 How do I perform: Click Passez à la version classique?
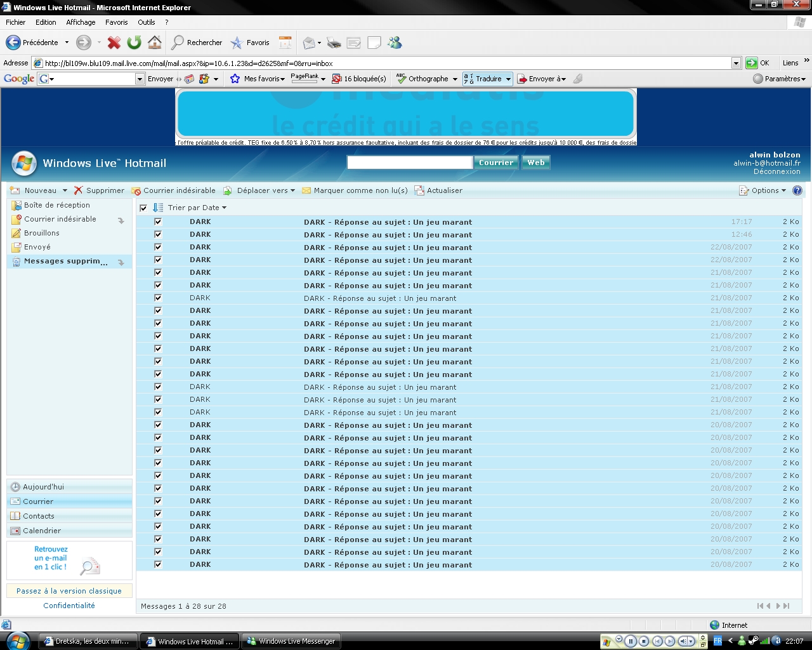coord(69,591)
